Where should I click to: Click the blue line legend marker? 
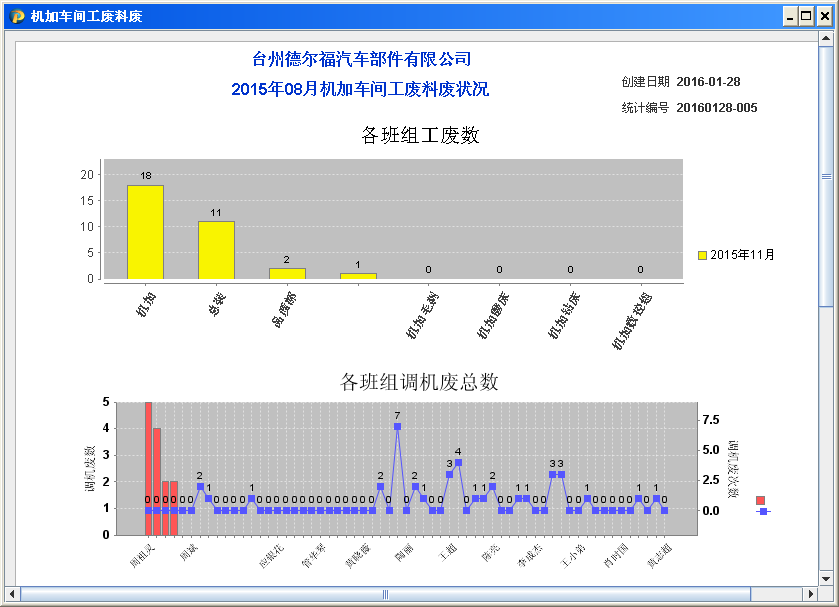click(764, 511)
